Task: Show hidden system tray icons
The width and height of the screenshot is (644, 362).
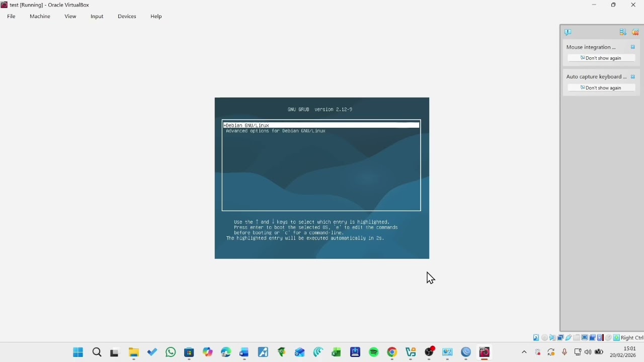Action: point(524,352)
